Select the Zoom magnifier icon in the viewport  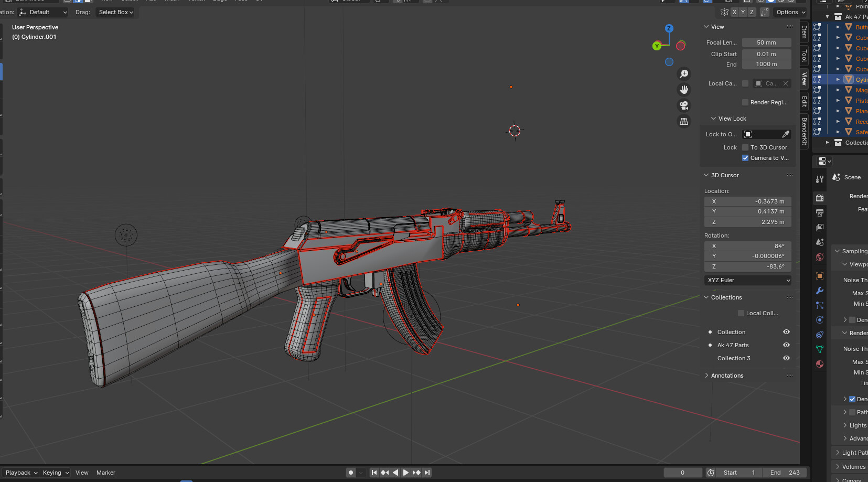click(683, 73)
